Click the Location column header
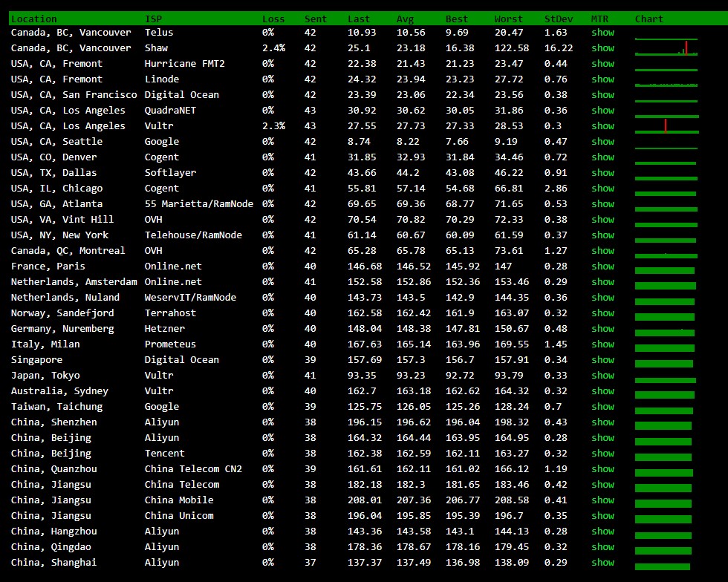This screenshot has height=582, width=728. point(34,19)
